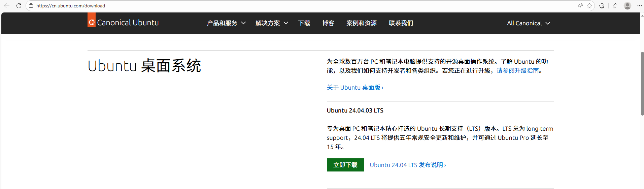Open the favorites list icon
644x189 pixels.
point(615,6)
